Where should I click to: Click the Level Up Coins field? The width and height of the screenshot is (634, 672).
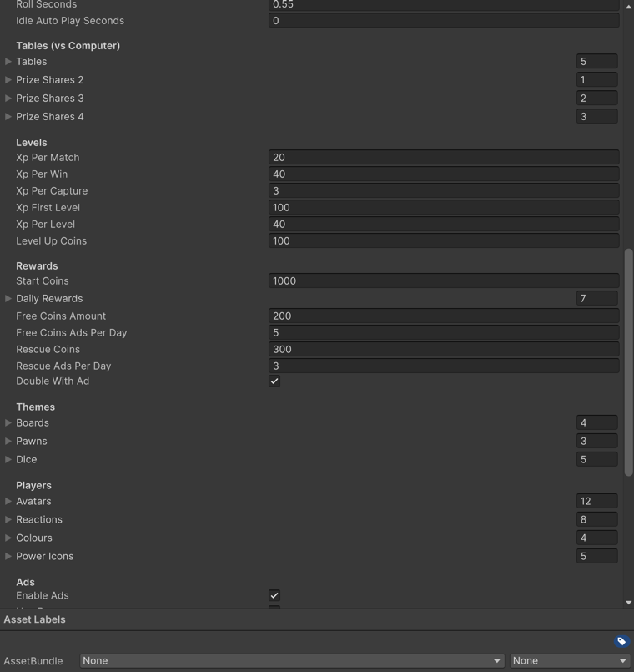tap(444, 241)
